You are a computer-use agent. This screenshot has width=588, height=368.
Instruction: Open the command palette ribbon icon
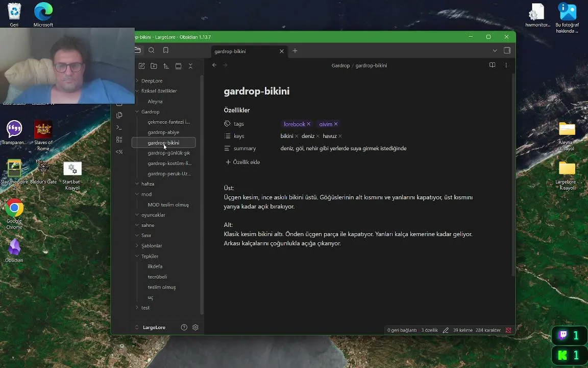coord(119,127)
